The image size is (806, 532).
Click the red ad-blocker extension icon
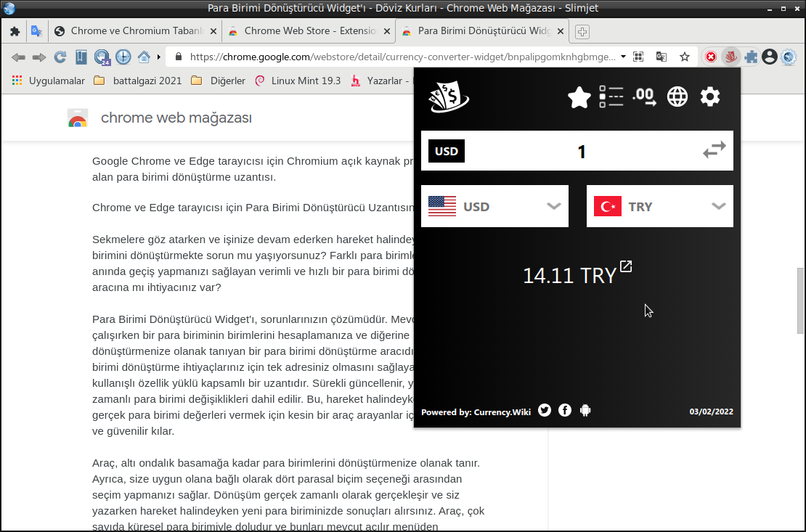(x=711, y=57)
